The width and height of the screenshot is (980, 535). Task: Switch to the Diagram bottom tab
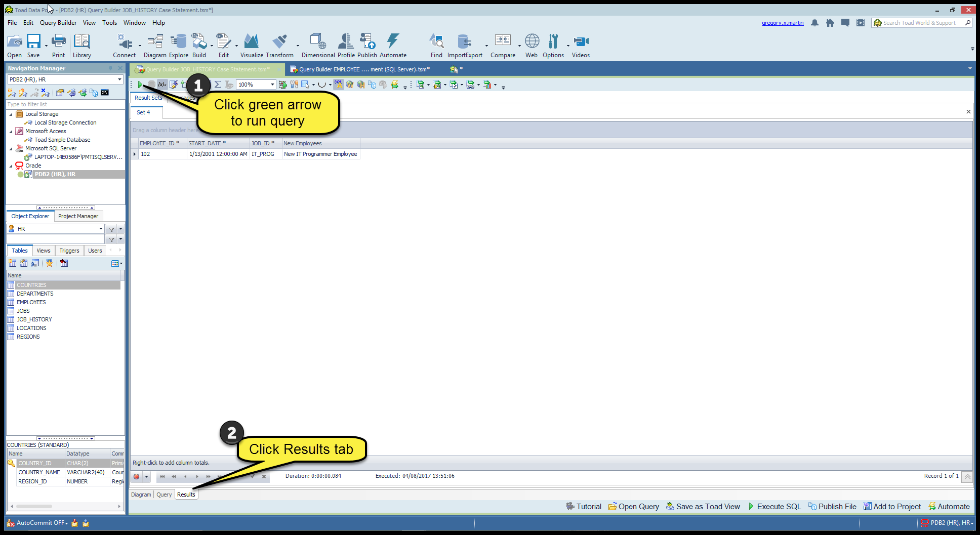[x=141, y=495]
